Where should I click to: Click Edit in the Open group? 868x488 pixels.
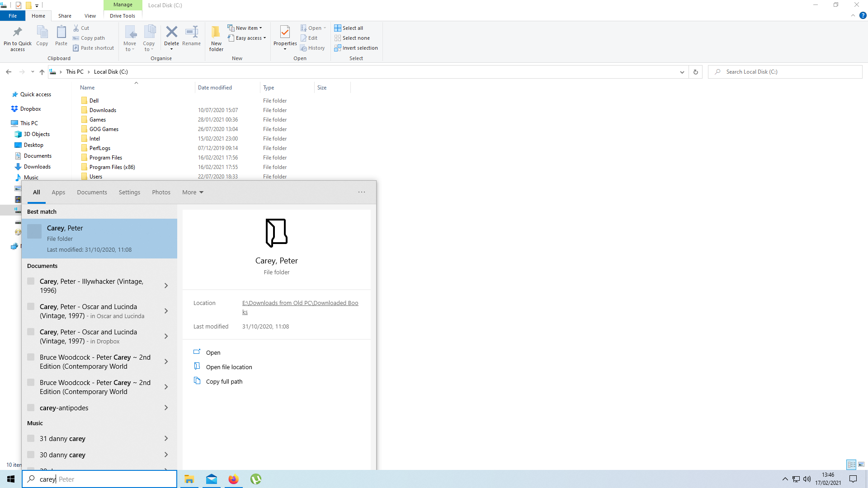pyautogui.click(x=309, y=38)
